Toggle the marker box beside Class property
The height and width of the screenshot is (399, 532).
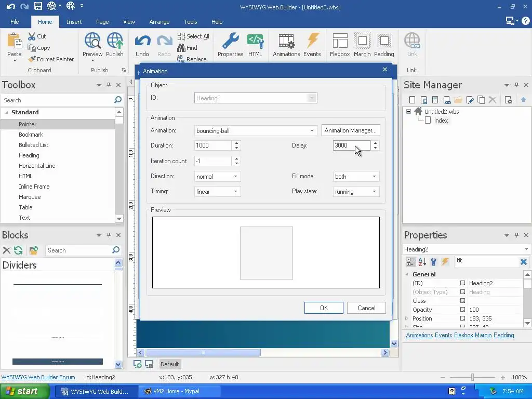click(462, 301)
